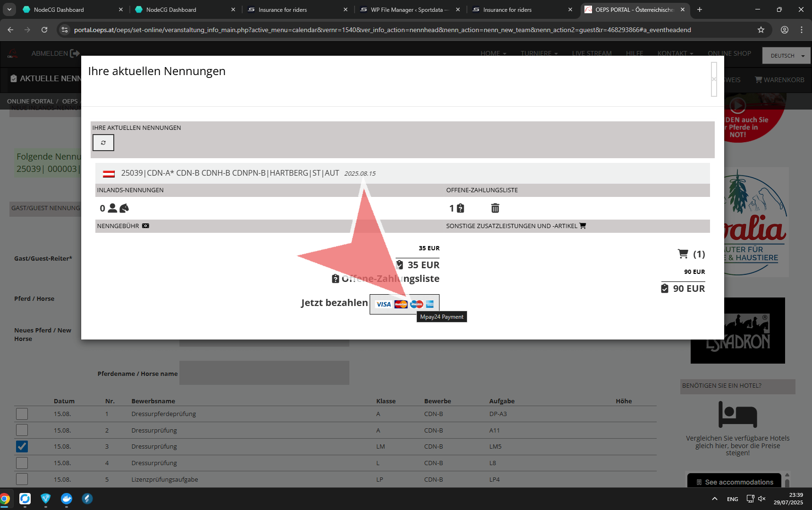Screen dimensions: 812x510
Task: Click the hotel bed icon
Action: 737,414
